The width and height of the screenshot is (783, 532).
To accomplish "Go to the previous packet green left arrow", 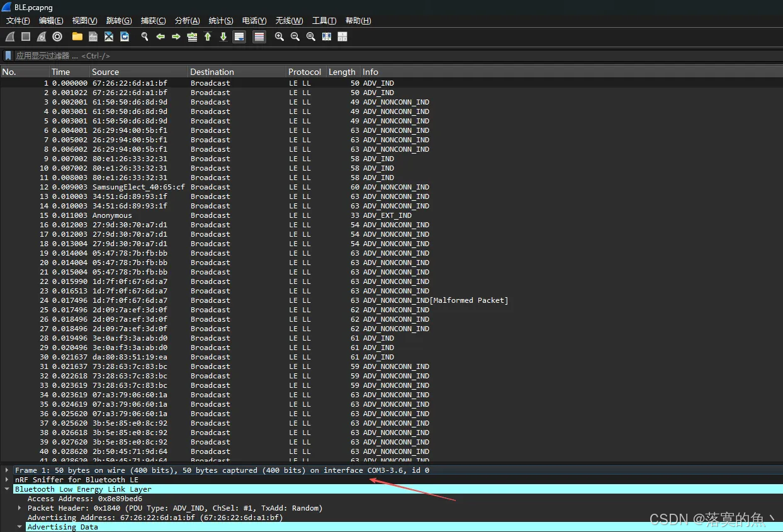I will click(161, 37).
